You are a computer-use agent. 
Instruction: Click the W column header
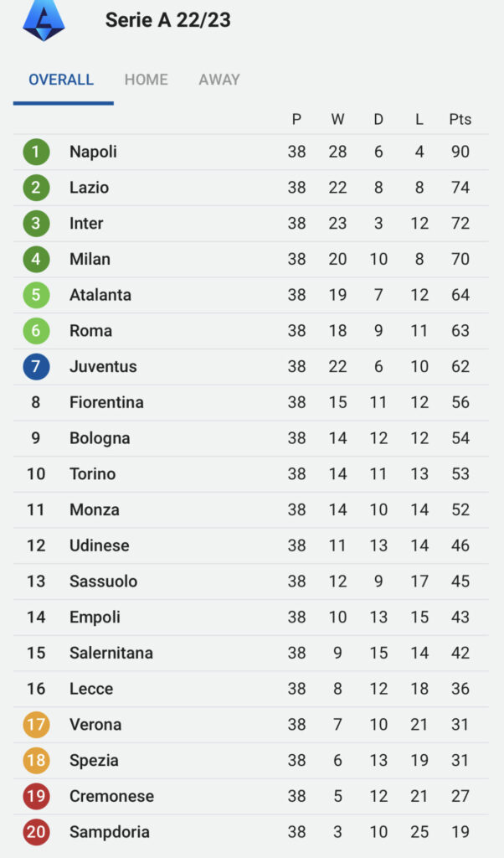tap(337, 119)
